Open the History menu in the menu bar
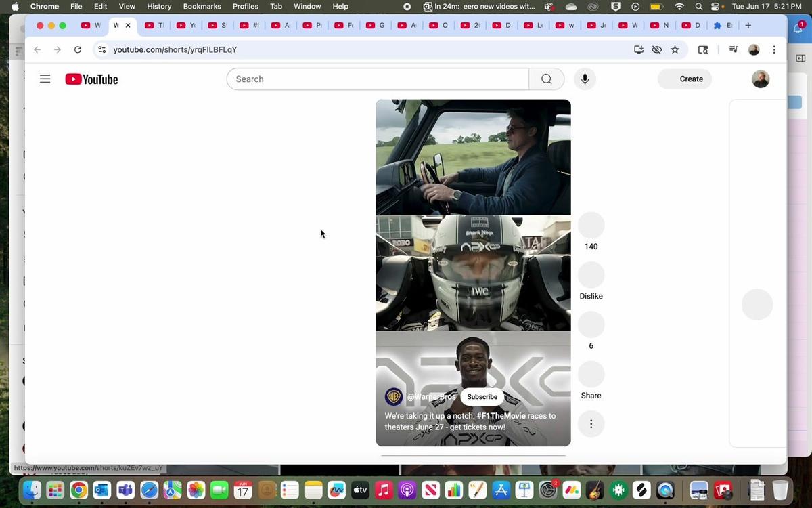Screen dimensions: 812x508 pos(159,7)
